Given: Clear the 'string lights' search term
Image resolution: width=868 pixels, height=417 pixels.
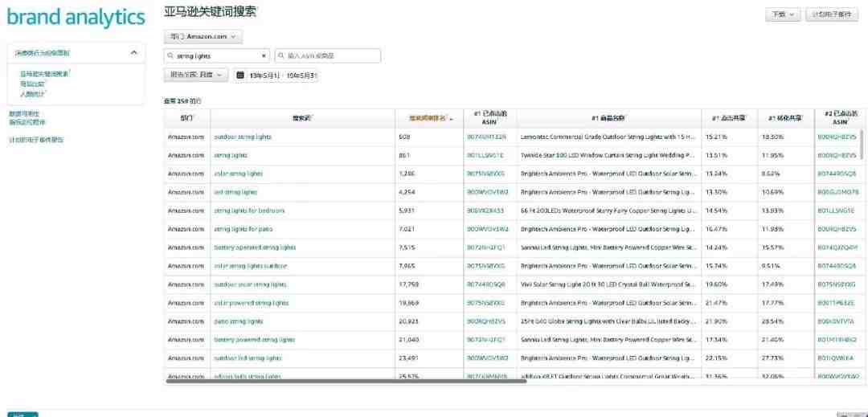Looking at the screenshot, I should coord(264,56).
